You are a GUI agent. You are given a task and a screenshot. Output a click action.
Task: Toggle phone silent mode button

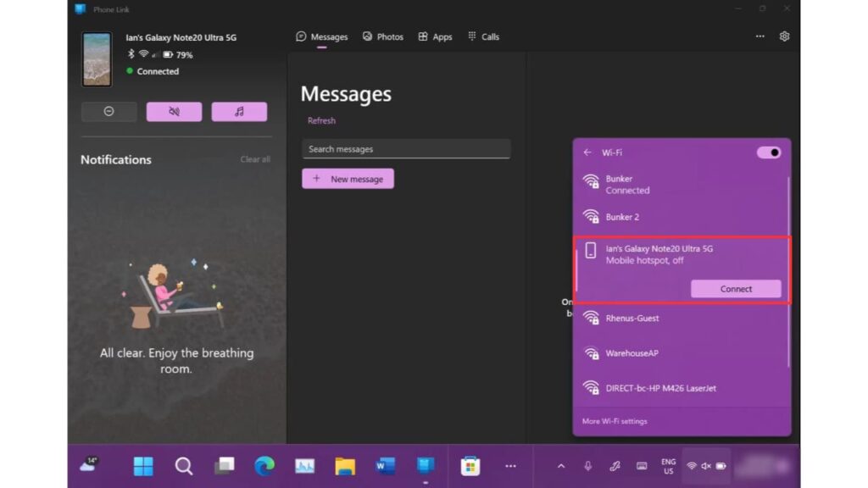174,112
